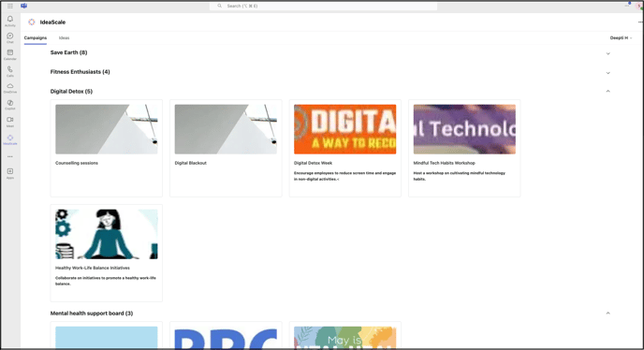The height and width of the screenshot is (350, 644).
Task: Click the Microsoft Teams logo
Action: [23, 6]
